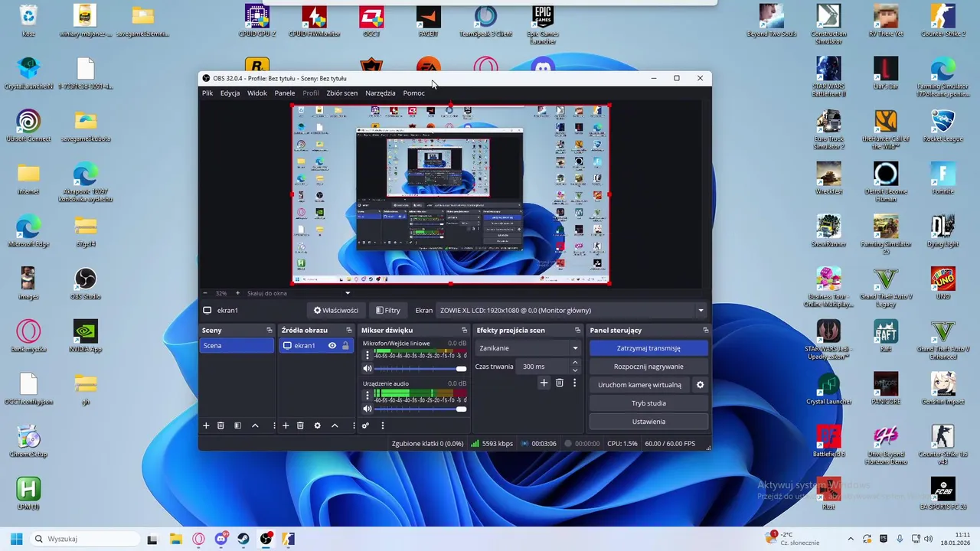Viewport: 980px width, 551px height.
Task: Click the Windows taskbar search box
Action: click(x=83, y=539)
